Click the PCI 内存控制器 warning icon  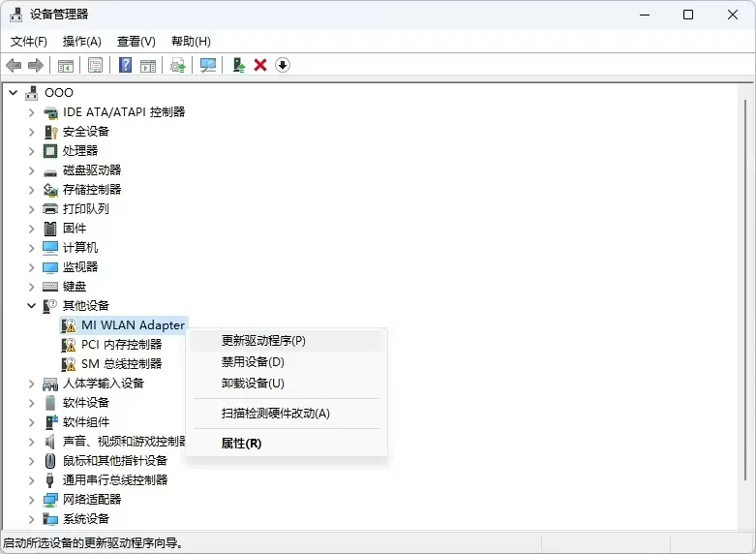point(69,345)
